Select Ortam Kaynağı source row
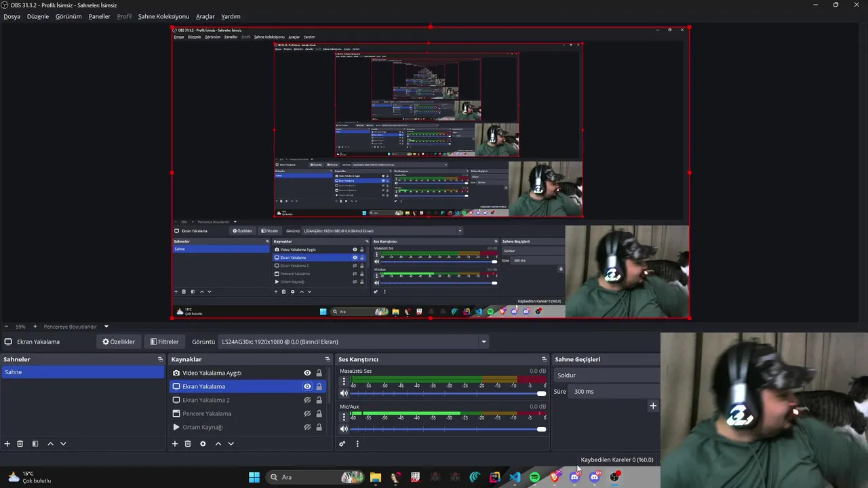 click(248, 427)
